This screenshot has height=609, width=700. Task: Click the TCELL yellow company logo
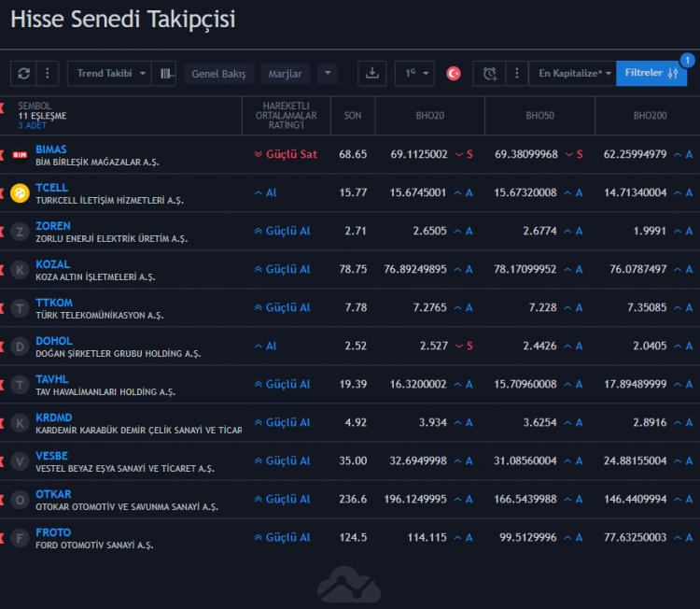coord(20,193)
